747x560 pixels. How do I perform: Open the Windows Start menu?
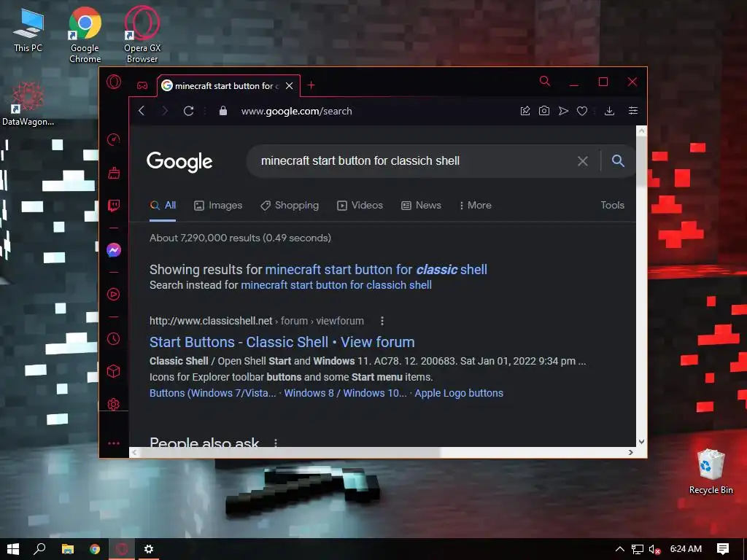click(13, 549)
